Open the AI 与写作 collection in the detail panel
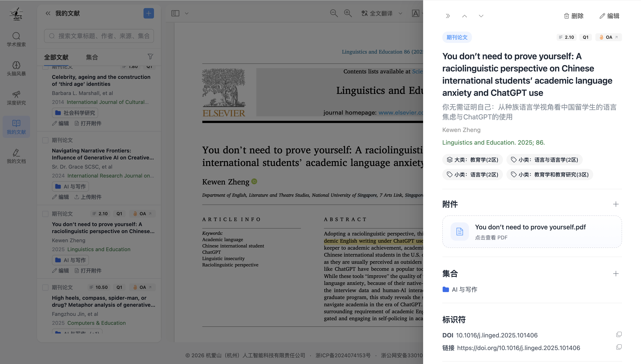Viewport: 641px width, 364px height. pos(460,290)
